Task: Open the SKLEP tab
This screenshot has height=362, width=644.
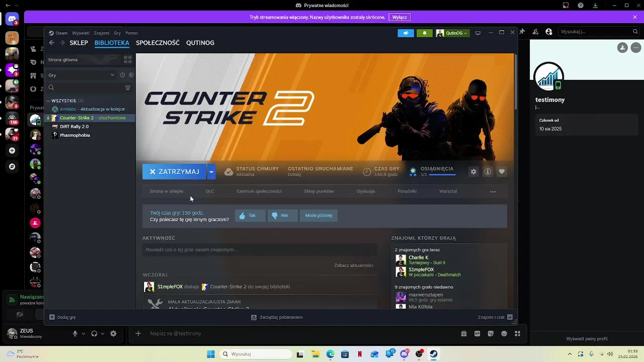Action: pos(78,43)
